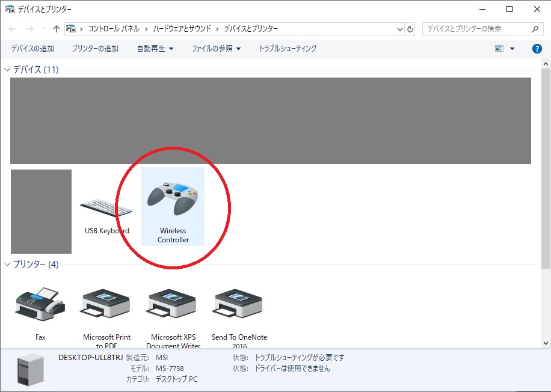Collapse the デバイス (11) group
Screen dimensions: 551x392
(x=7, y=70)
